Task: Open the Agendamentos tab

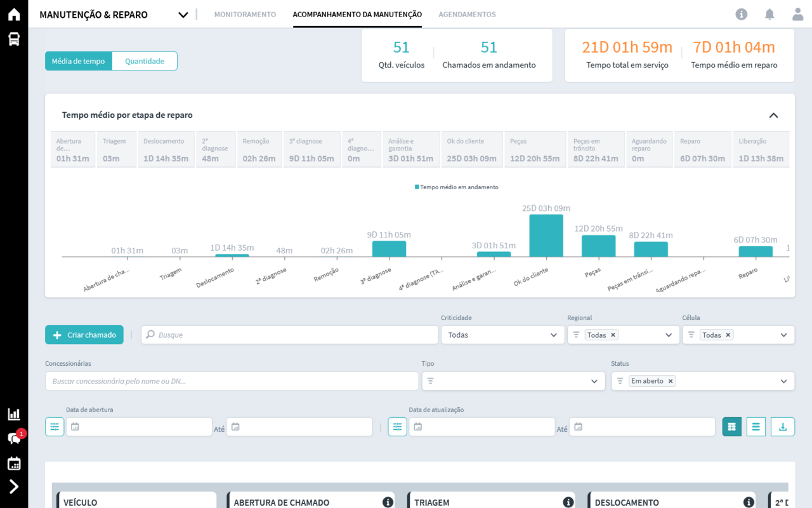Action: click(467, 15)
